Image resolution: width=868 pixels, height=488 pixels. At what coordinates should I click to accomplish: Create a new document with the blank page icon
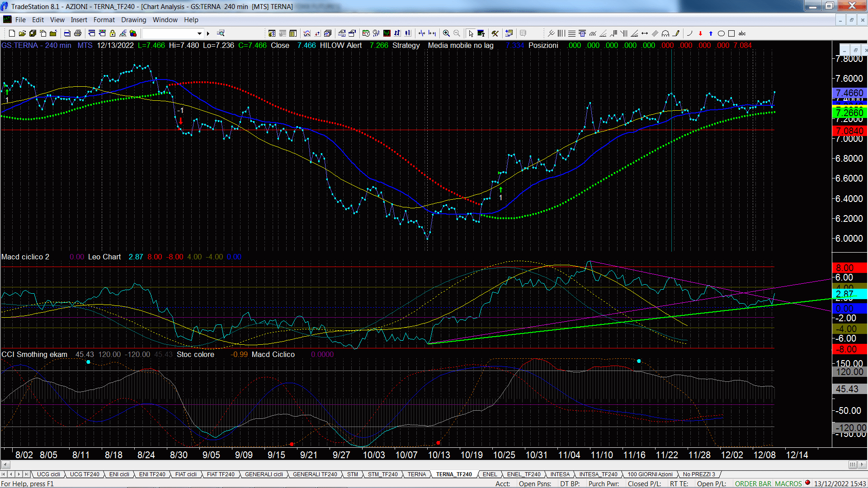[x=12, y=33]
